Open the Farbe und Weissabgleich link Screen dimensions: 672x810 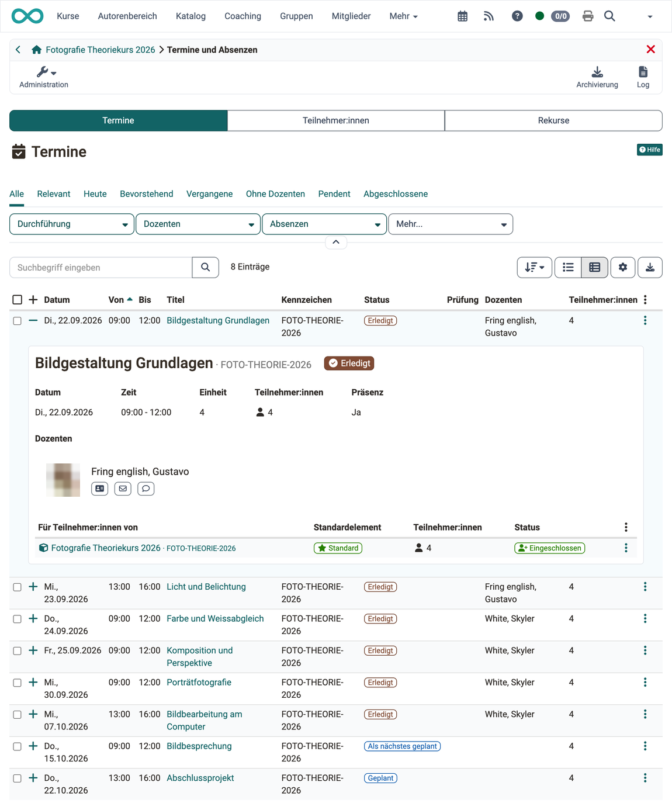pyautogui.click(x=215, y=618)
